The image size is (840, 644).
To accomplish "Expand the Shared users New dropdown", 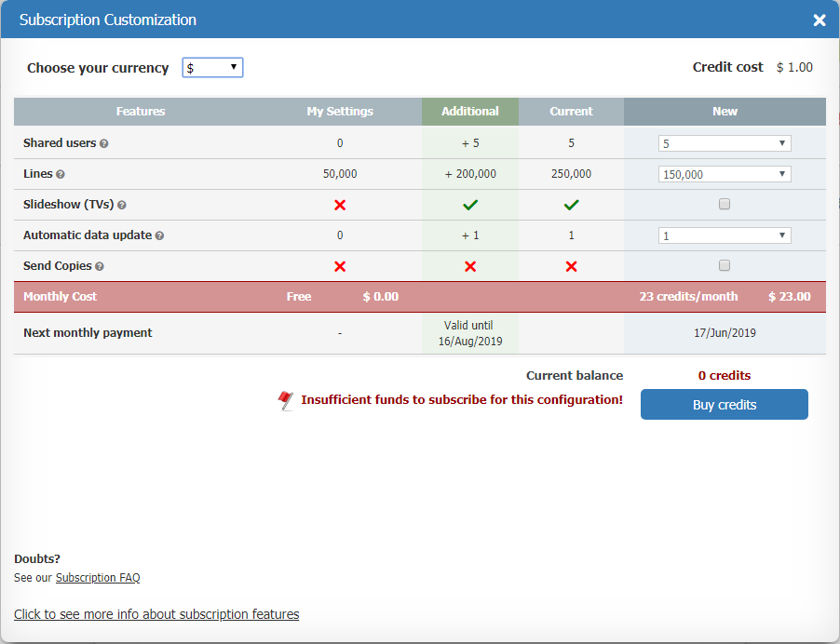I will pyautogui.click(x=725, y=143).
